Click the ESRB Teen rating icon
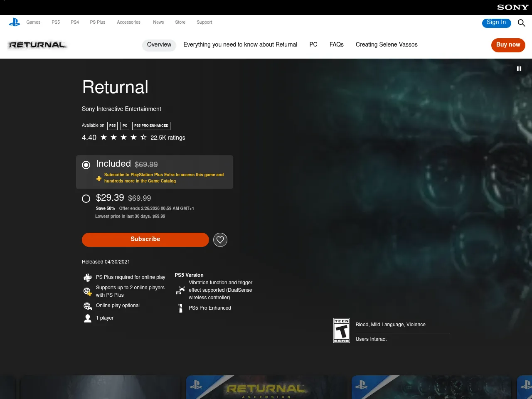532x399 pixels. (x=342, y=330)
